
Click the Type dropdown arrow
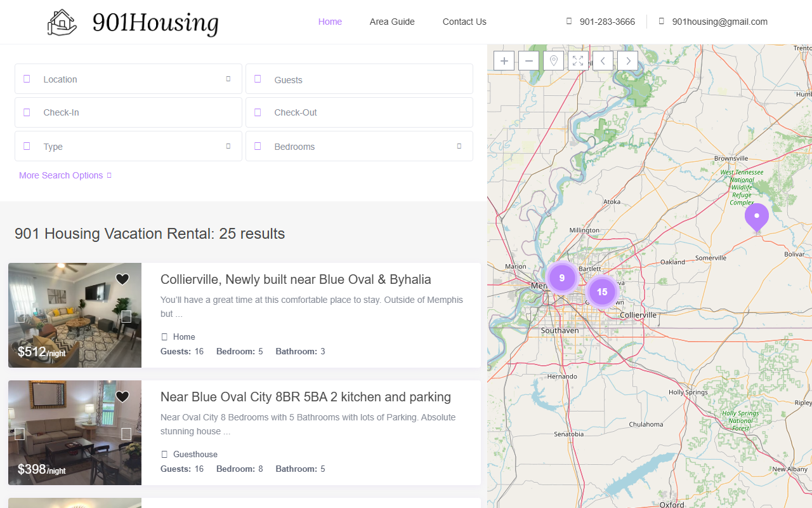tap(228, 146)
